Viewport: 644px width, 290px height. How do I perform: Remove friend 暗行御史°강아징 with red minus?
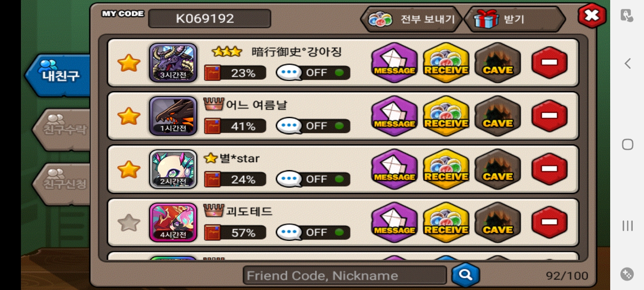click(x=549, y=63)
